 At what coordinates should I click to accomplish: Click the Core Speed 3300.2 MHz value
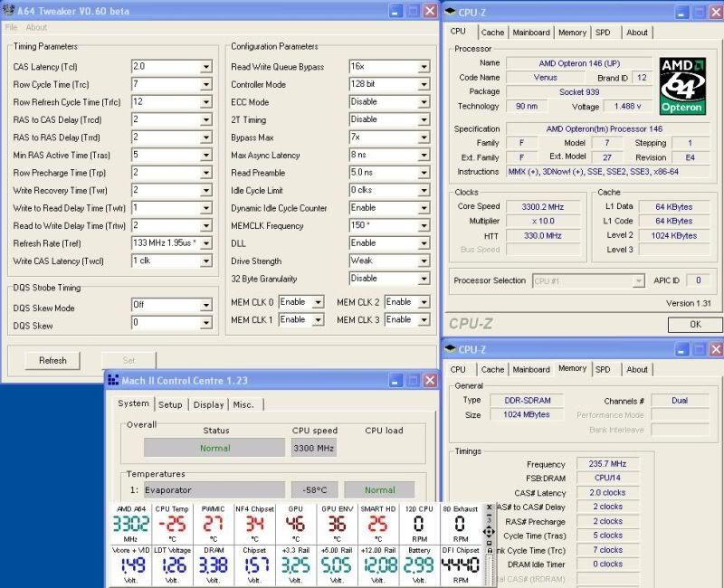[x=542, y=207]
